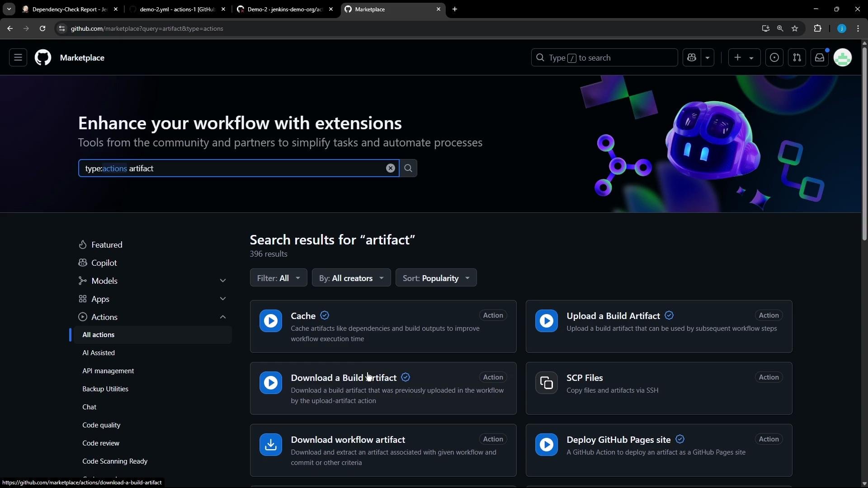Open the Issues icon in header
This screenshot has height=488, width=868.
774,58
